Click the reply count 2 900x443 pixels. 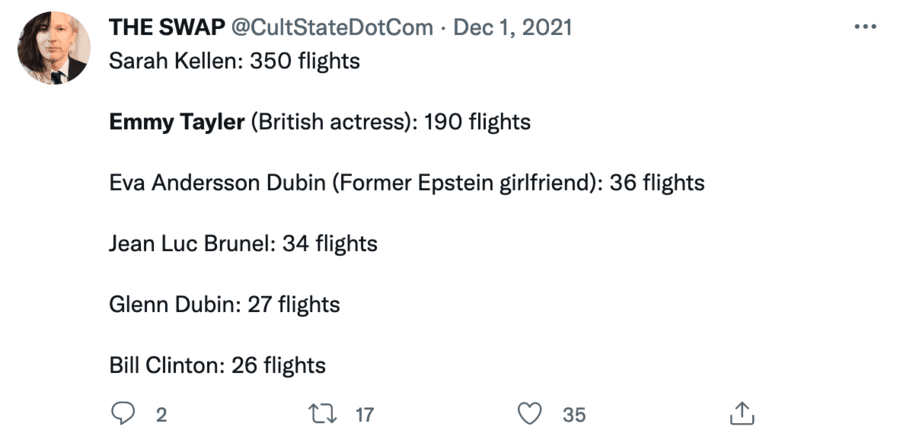point(161,414)
